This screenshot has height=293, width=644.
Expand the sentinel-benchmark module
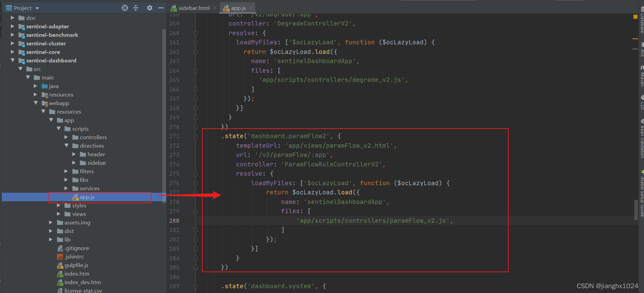(x=12, y=35)
